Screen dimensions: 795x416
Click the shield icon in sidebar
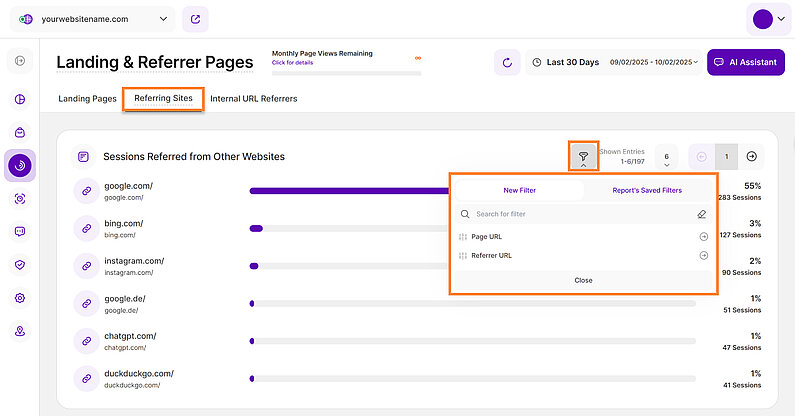(x=20, y=265)
